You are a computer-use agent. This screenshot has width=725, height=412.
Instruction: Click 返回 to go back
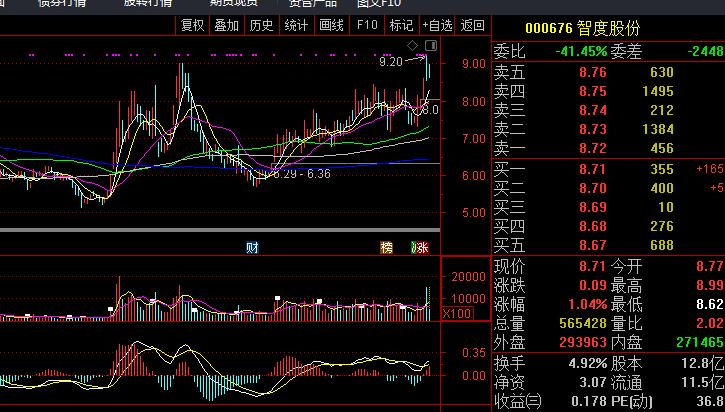pos(473,25)
